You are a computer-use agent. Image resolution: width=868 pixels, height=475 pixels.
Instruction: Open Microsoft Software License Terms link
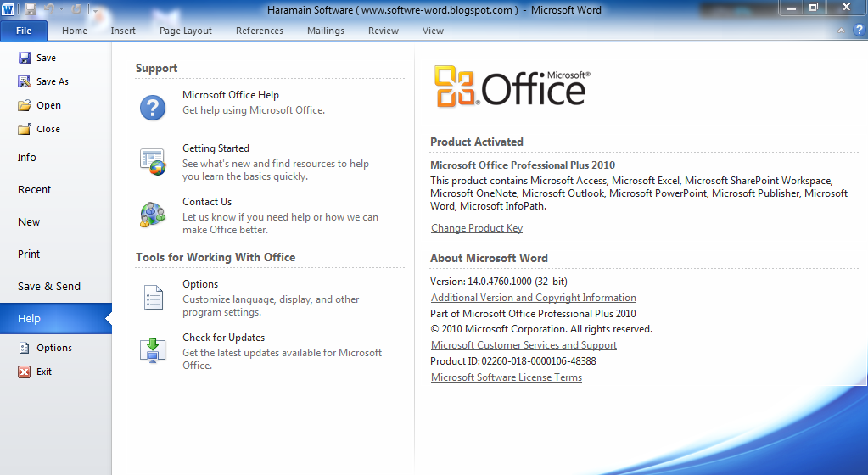(507, 377)
